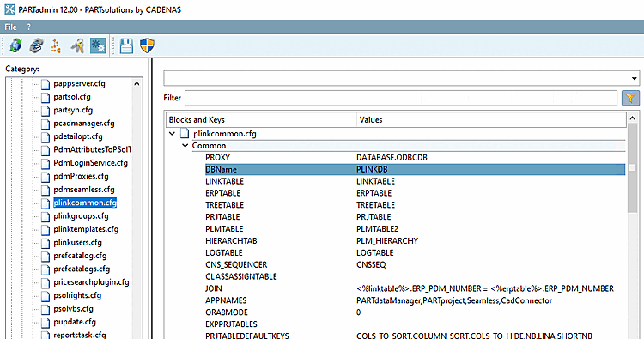Select the PLMTABLE key row
Viewport: 644px width, 339px height.
coord(415,228)
